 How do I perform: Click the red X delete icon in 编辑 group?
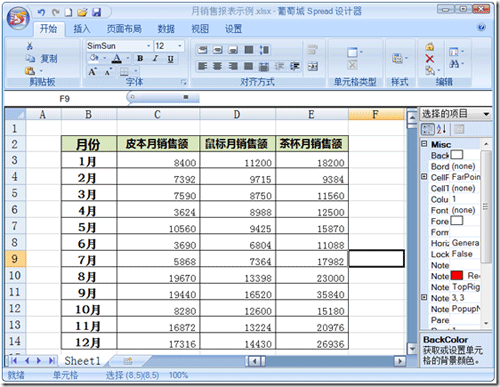(430, 59)
